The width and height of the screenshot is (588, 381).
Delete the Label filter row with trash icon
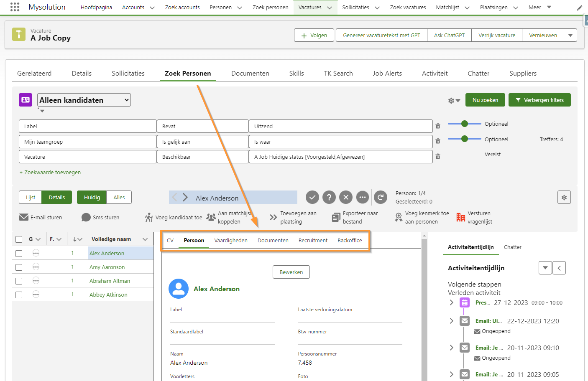[438, 126]
